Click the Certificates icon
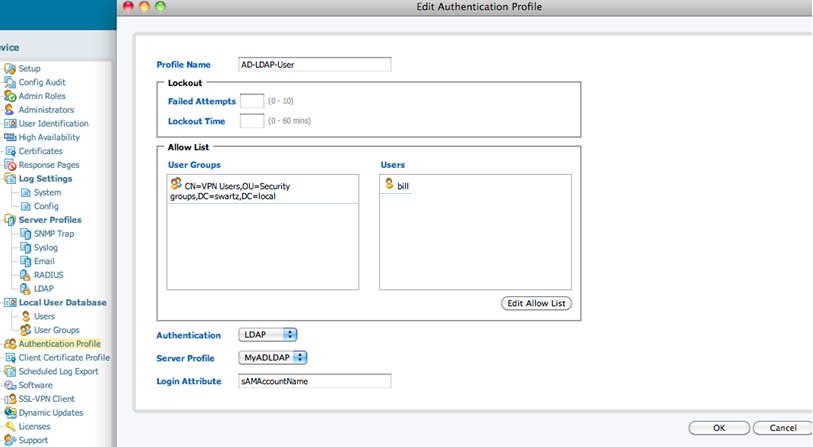The image size is (813, 447). click(x=10, y=151)
